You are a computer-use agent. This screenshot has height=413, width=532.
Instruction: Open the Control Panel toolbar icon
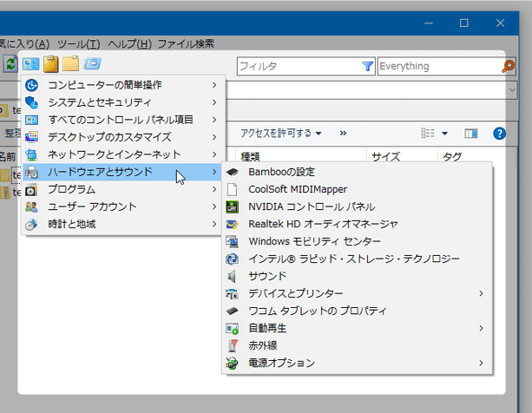[x=31, y=63]
